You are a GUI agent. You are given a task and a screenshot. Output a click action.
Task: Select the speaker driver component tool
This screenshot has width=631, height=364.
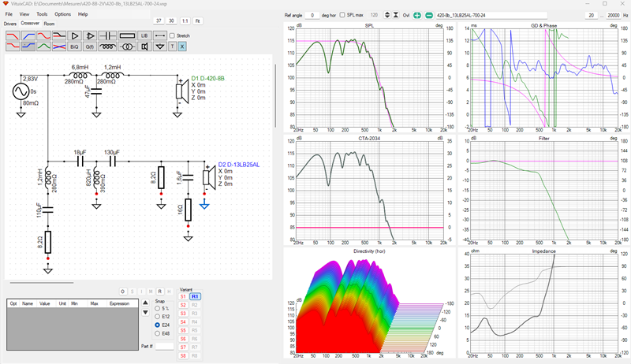point(144,46)
